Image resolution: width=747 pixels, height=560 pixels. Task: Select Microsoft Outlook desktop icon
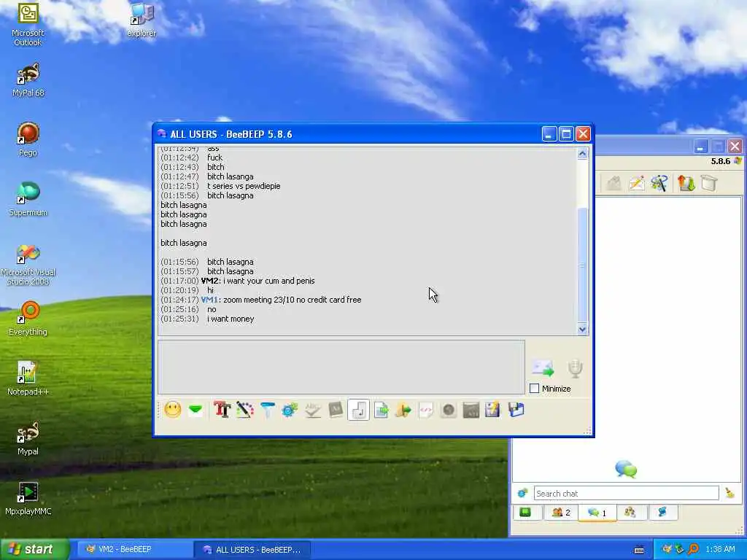(x=28, y=24)
